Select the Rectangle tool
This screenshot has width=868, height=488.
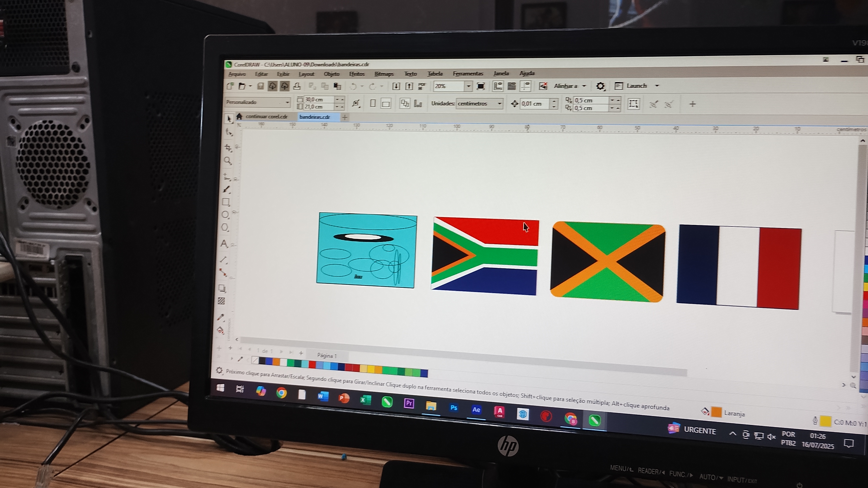click(x=226, y=202)
